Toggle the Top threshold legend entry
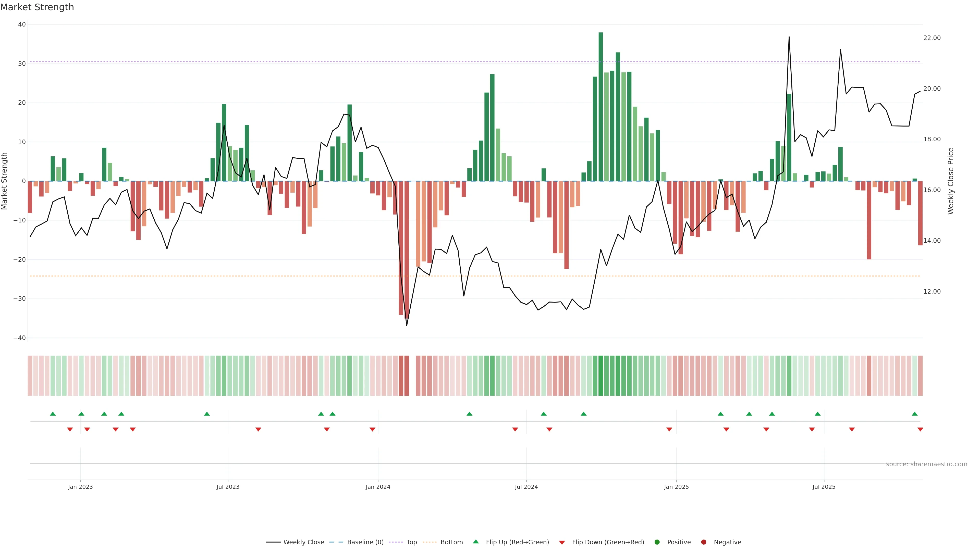This screenshot has height=551, width=980. tap(411, 542)
